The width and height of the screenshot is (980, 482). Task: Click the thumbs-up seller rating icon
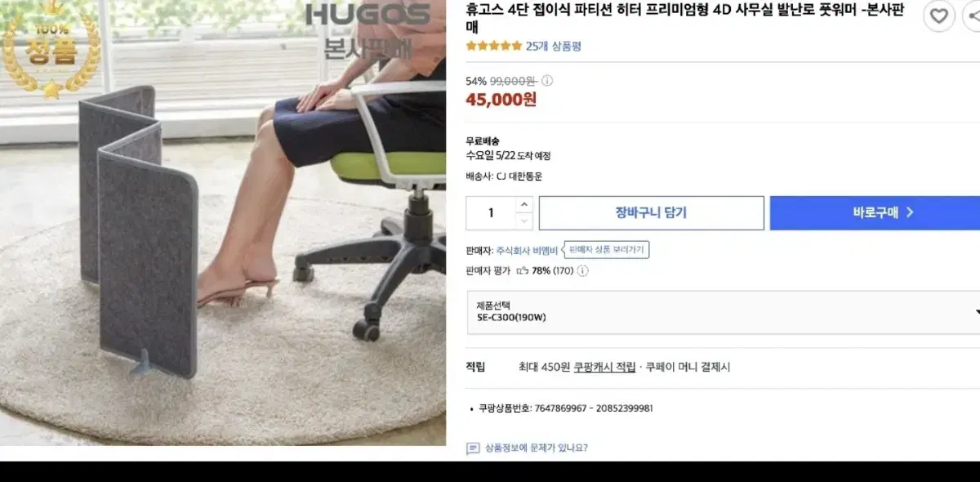pyautogui.click(x=522, y=270)
